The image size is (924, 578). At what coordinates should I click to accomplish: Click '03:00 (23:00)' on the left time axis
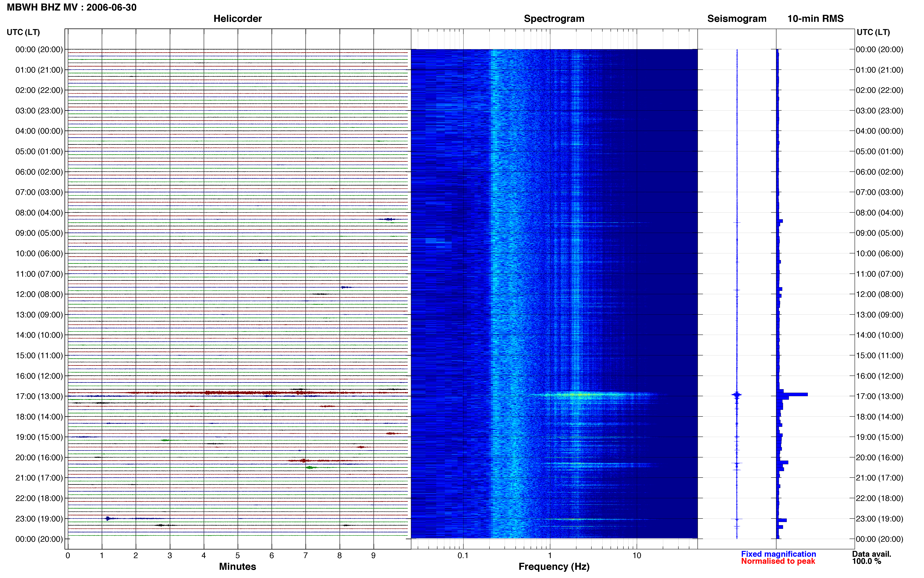click(39, 111)
